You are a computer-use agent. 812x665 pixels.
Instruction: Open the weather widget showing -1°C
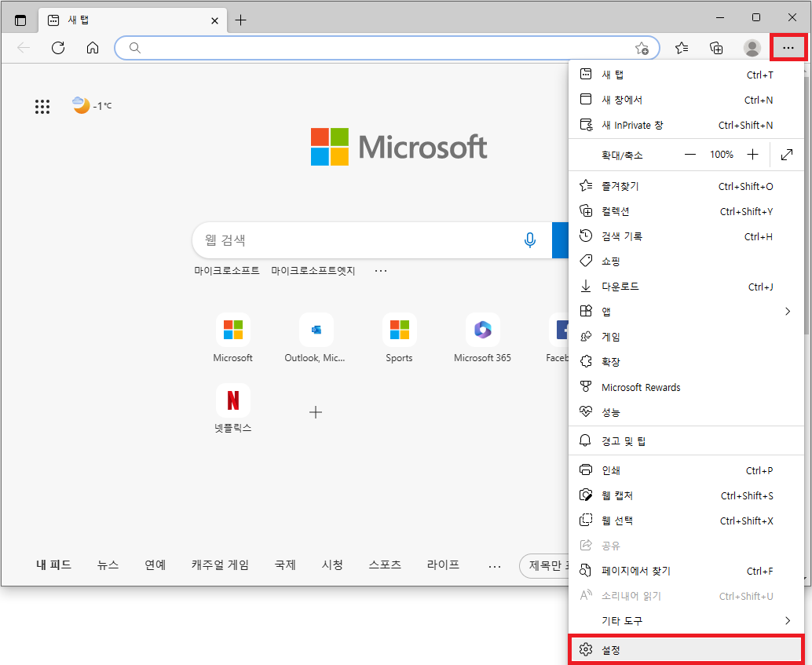(92, 106)
